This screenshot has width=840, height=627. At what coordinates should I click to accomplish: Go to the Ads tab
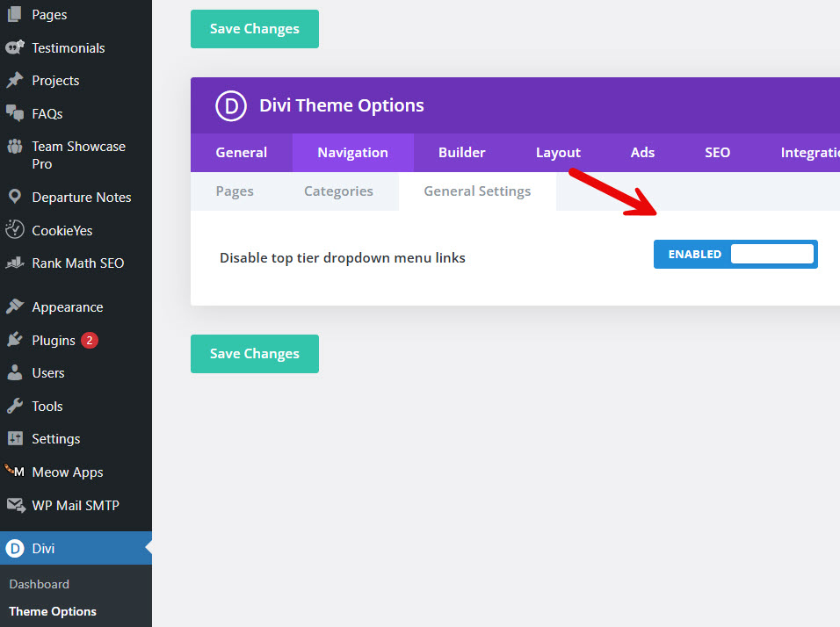coord(642,153)
